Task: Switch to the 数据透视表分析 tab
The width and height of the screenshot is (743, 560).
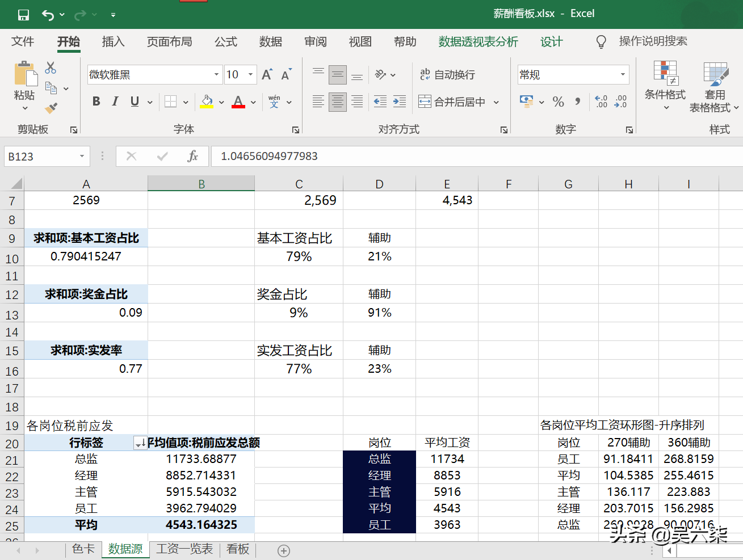Action: point(478,41)
